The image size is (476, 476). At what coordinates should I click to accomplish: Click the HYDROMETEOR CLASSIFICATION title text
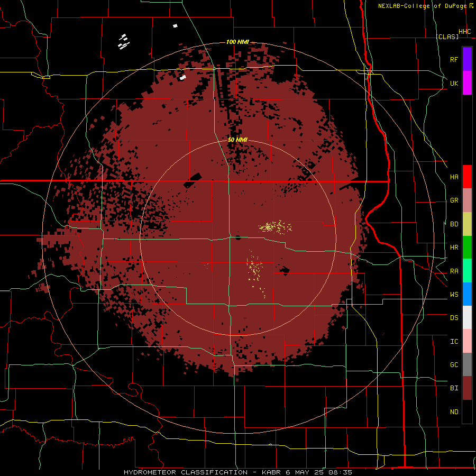(x=186, y=472)
